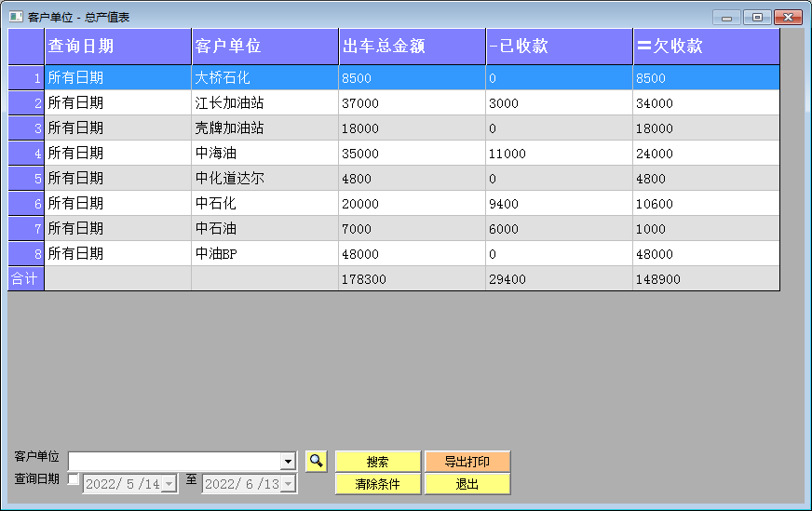Screen dimensions: 812x511
Task: Click the 9400 received payment cell
Action: pos(560,203)
